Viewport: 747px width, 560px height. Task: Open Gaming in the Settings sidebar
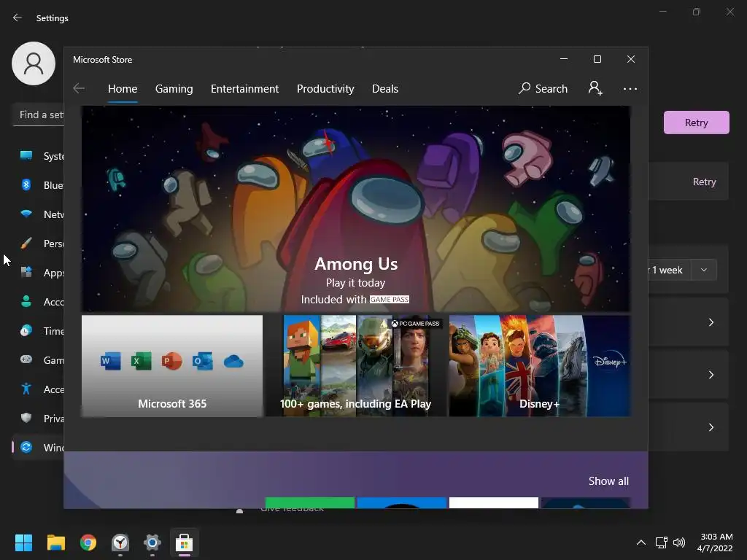point(38,360)
